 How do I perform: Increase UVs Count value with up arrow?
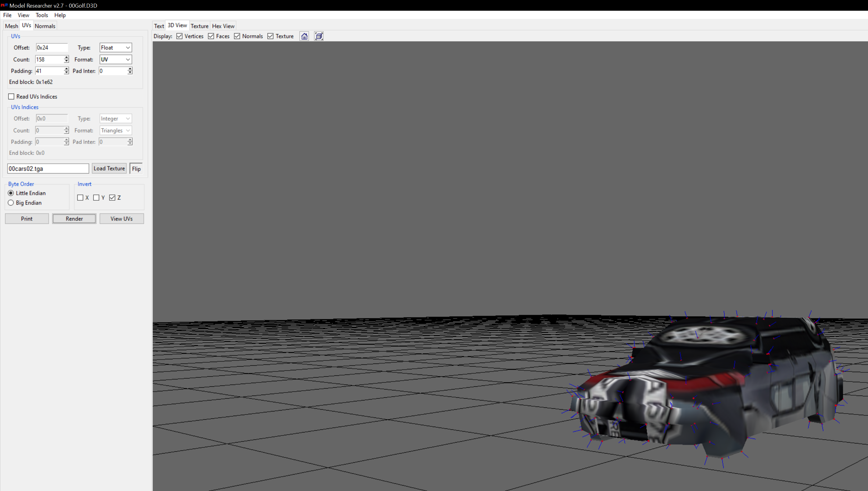point(66,57)
